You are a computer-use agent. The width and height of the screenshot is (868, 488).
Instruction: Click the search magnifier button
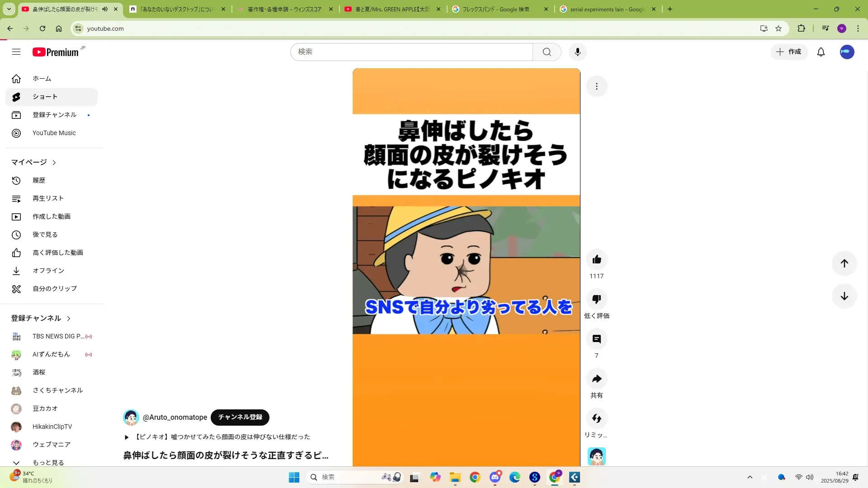coord(547,52)
